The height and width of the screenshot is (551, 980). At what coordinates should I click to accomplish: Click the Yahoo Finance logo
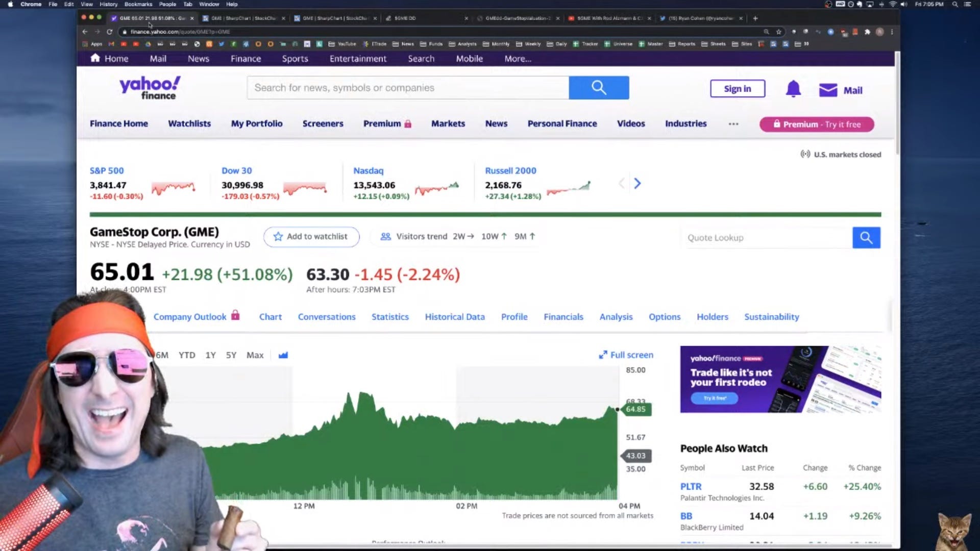[x=150, y=88]
